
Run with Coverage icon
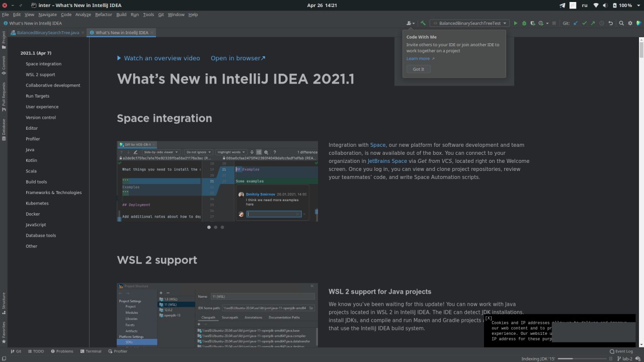point(532,23)
